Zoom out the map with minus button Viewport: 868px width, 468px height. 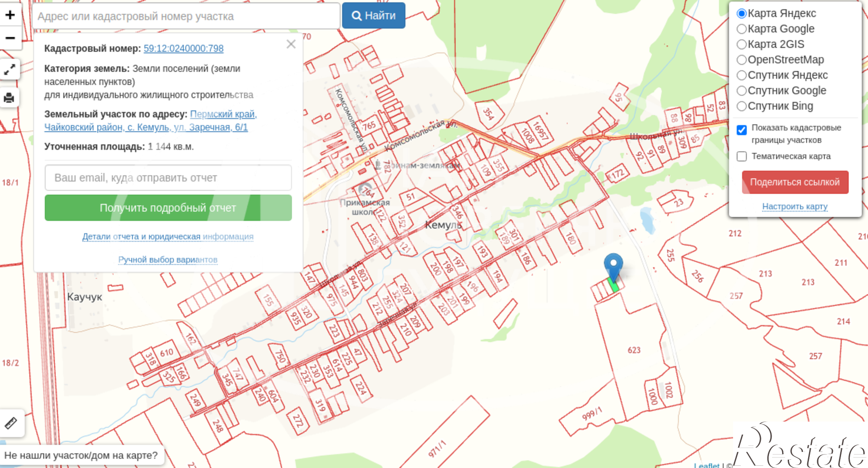point(10,38)
